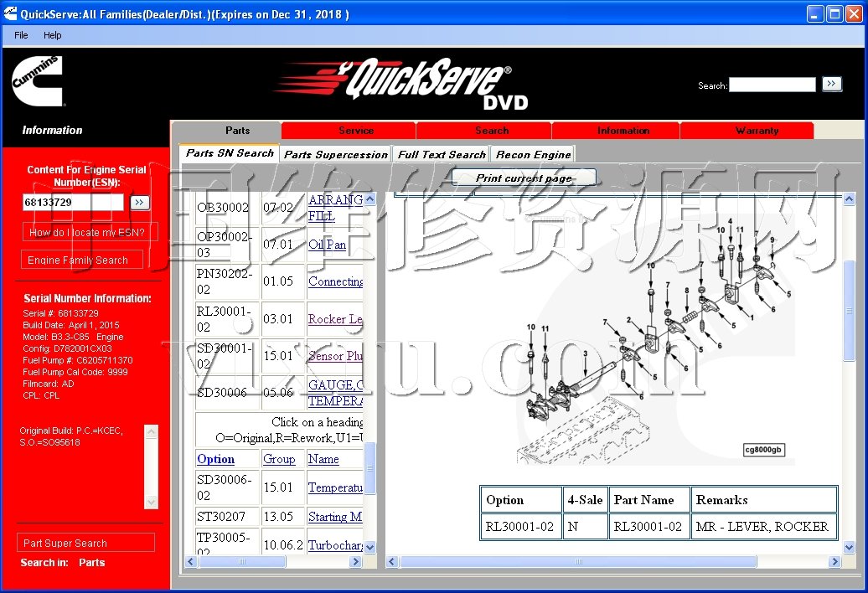Image resolution: width=868 pixels, height=593 pixels.
Task: Open the Oil Pan part link
Action: tap(327, 245)
